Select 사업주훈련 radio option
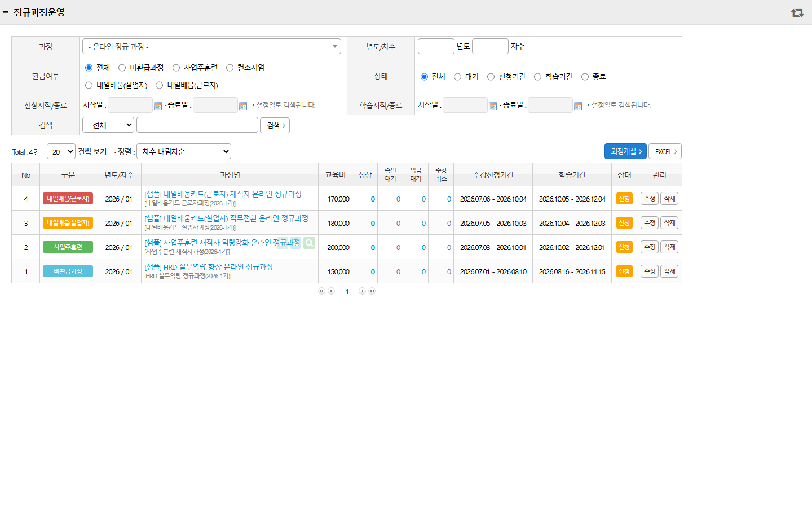Screen dimensions: 812x508 (176, 68)
